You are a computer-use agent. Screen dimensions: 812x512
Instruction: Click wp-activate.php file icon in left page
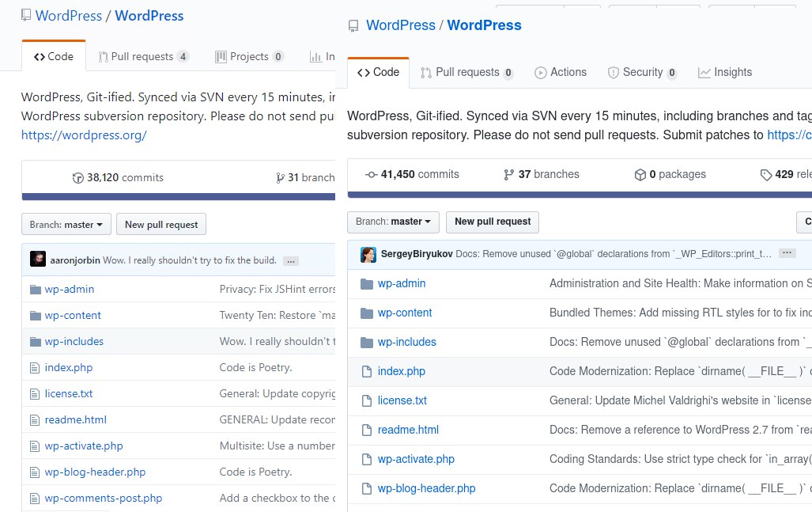coord(35,446)
